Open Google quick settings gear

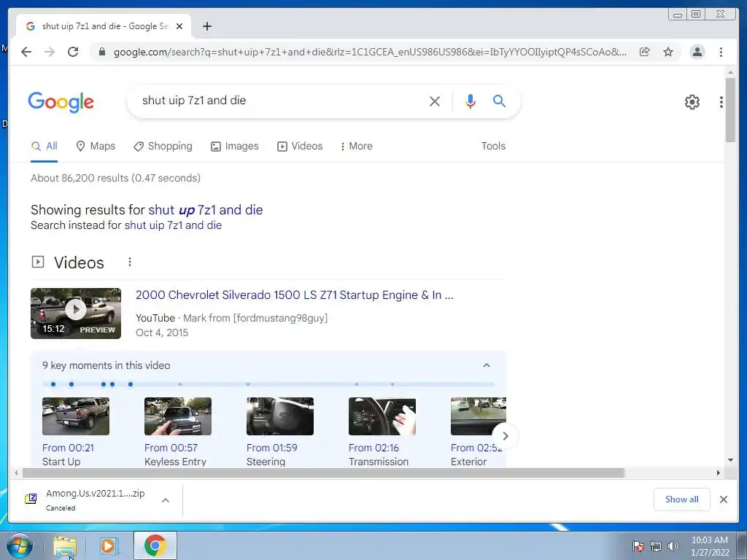[692, 101]
